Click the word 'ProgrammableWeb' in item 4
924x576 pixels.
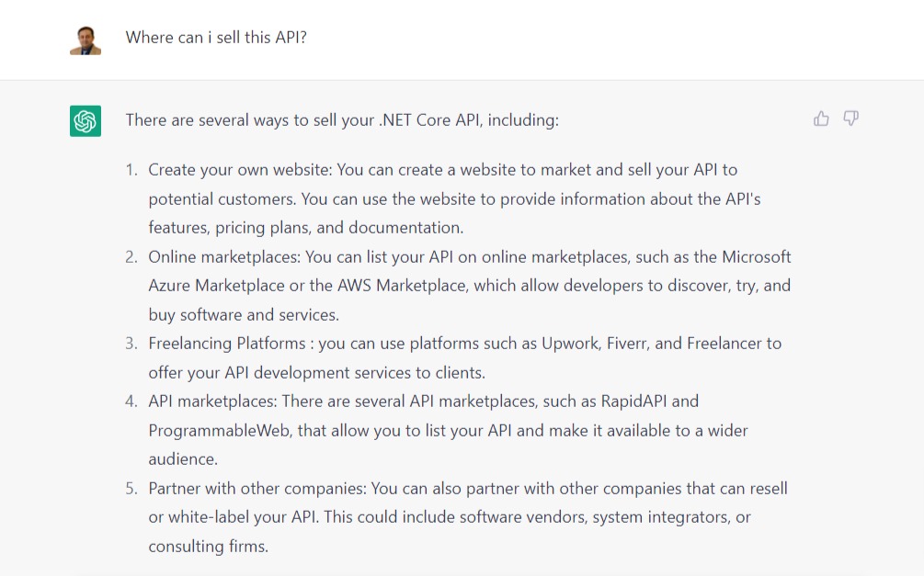pyautogui.click(x=219, y=431)
